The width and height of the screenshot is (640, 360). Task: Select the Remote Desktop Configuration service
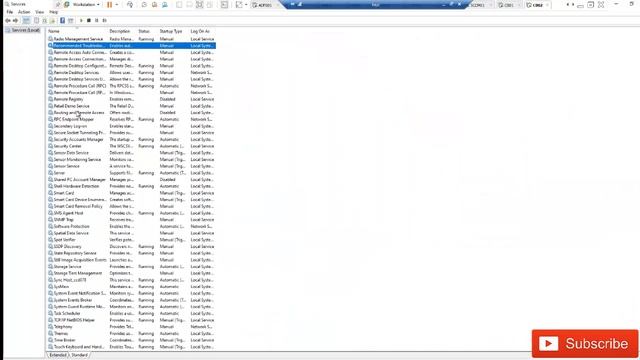[131, 66]
